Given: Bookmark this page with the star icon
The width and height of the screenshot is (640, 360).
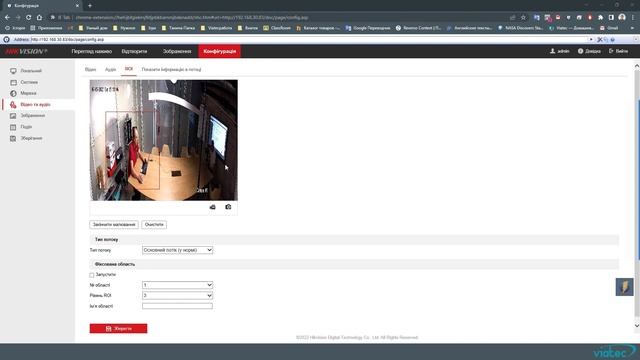Looking at the screenshot, I should click(523, 18).
